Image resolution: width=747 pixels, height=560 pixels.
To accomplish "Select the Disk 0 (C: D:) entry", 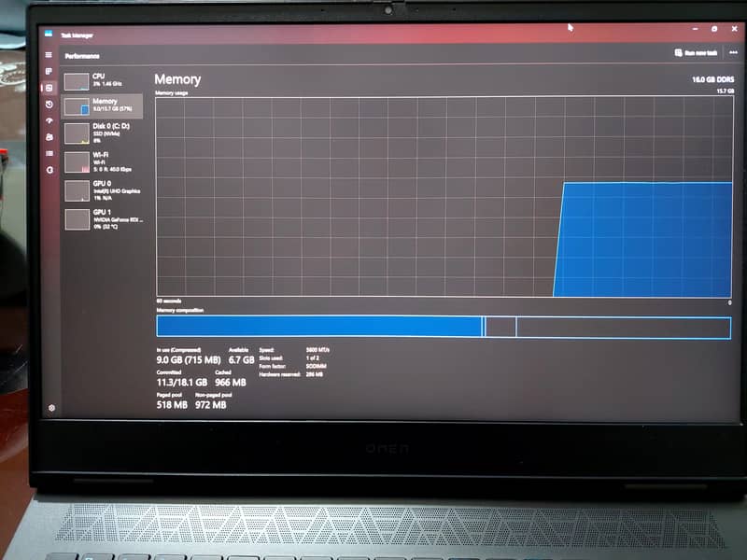I will 102,133.
